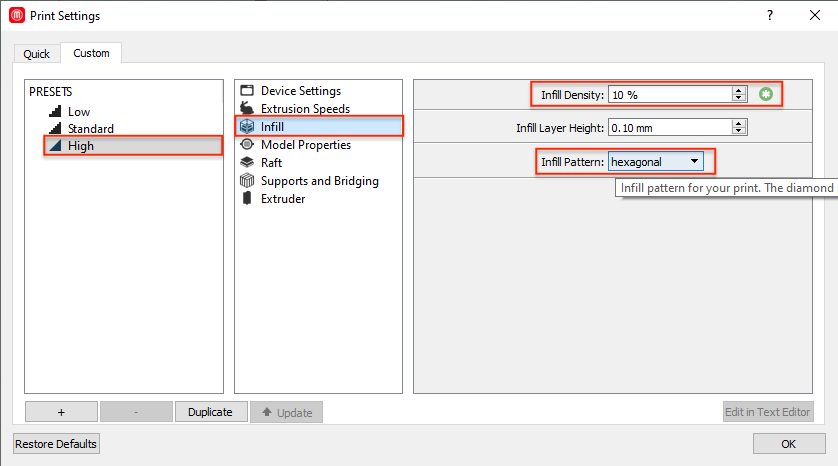Screen dimensions: 838x466
Task: Decrease Infill Layer Height with the down arrow
Action: 739,131
